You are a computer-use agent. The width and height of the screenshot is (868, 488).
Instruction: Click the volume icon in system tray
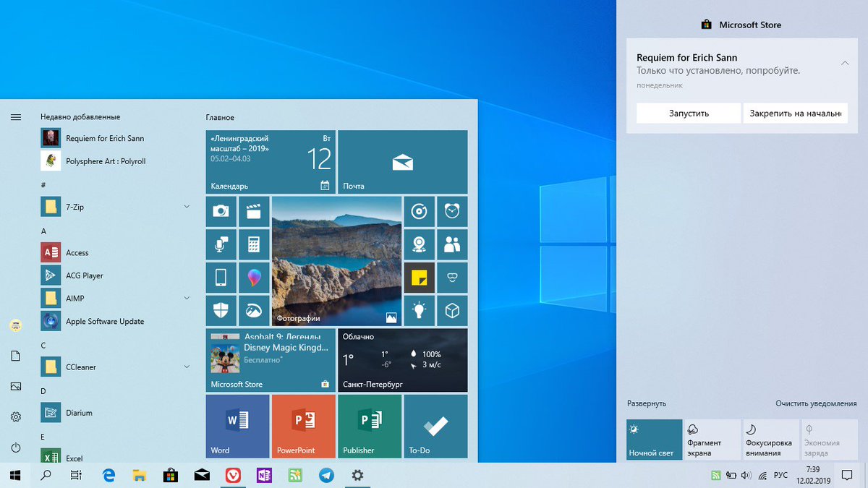coord(746,476)
